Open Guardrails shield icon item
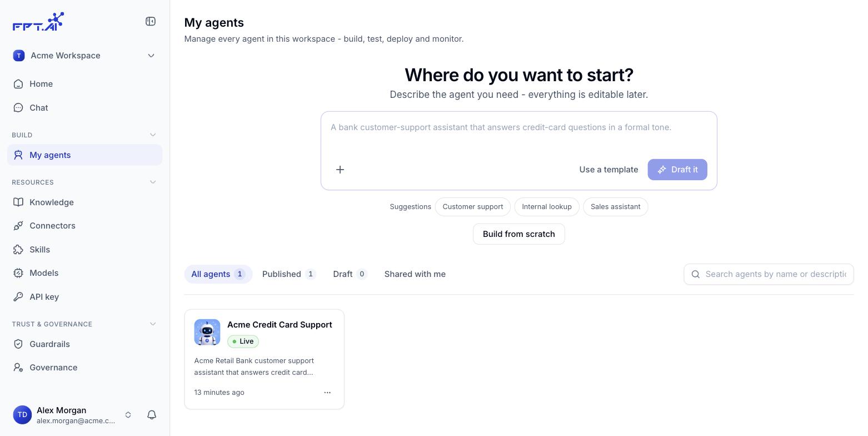868x436 pixels. [18, 344]
